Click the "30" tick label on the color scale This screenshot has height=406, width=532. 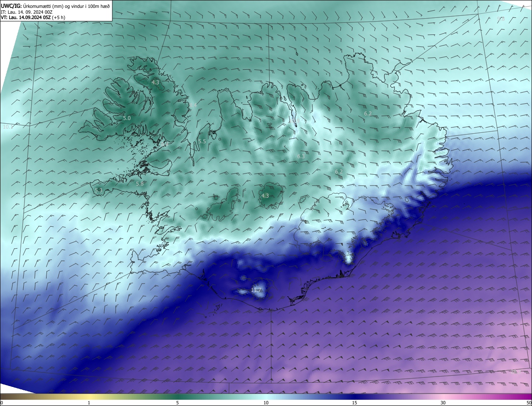[x=443, y=403]
